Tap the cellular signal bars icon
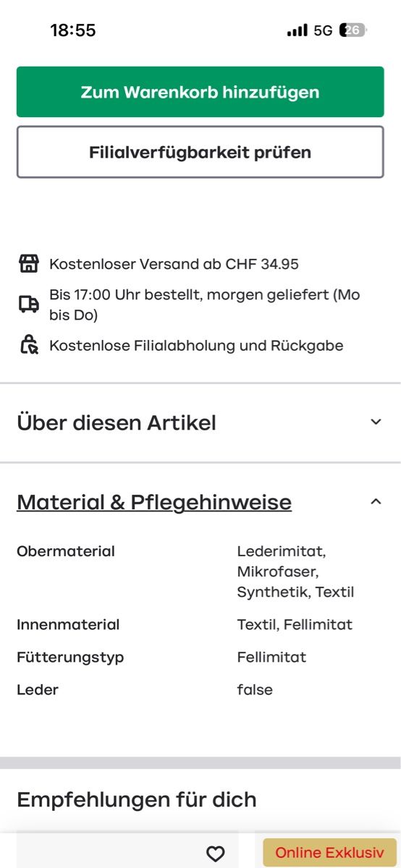The image size is (401, 868). pyautogui.click(x=297, y=30)
